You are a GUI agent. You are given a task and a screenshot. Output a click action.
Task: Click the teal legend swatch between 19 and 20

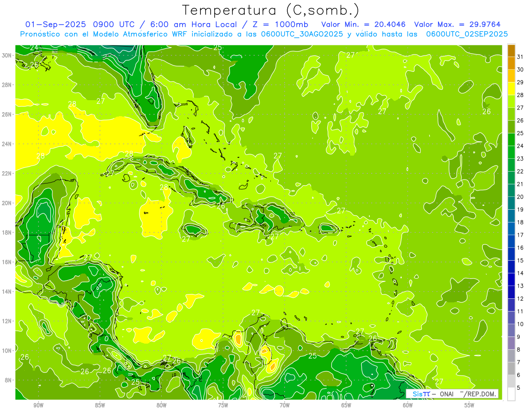coord(511,203)
